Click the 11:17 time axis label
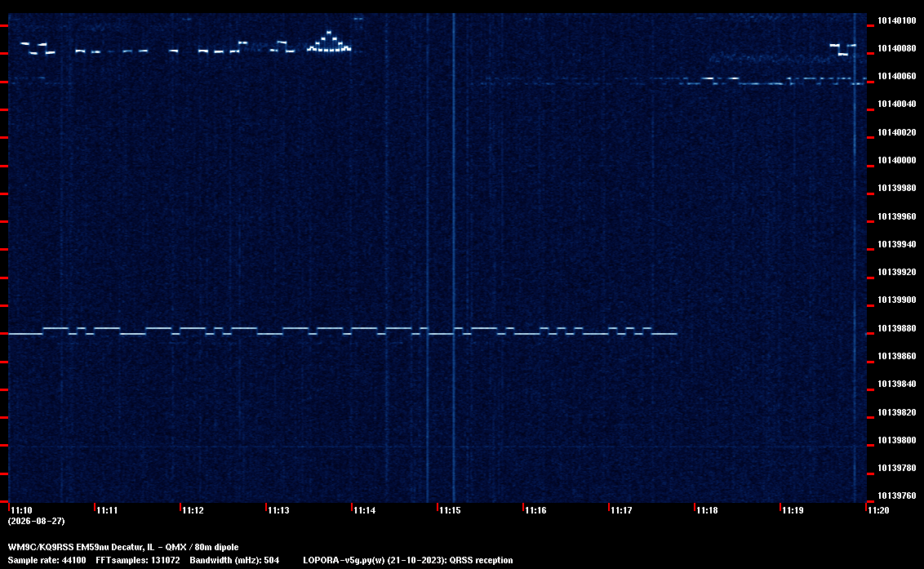Screen dimensions: 924x569 click(622, 510)
